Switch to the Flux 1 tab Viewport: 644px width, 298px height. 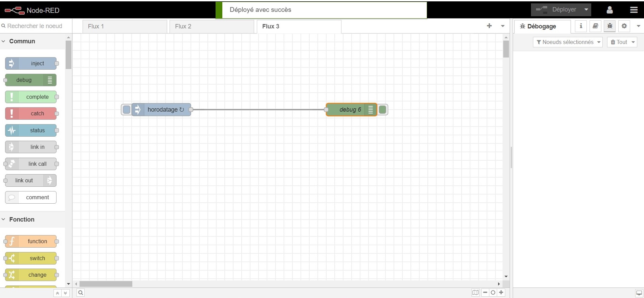pyautogui.click(x=125, y=26)
